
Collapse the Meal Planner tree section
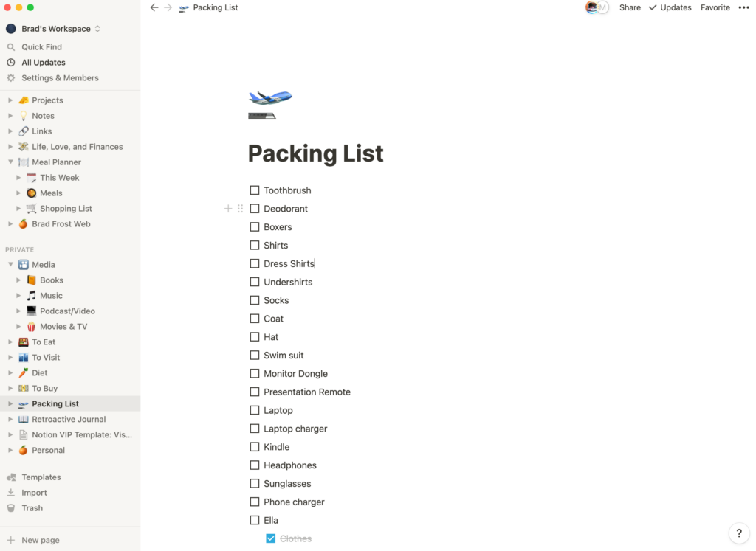pos(10,162)
